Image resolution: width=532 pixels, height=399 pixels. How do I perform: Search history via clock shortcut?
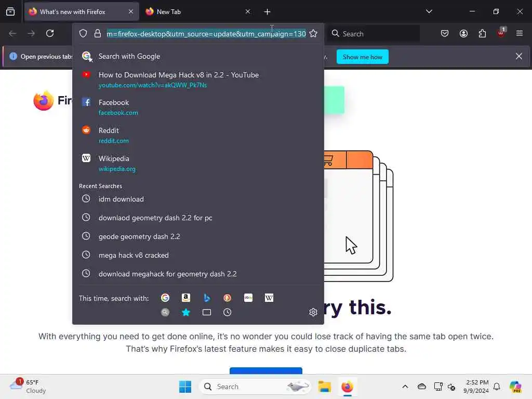point(228,312)
